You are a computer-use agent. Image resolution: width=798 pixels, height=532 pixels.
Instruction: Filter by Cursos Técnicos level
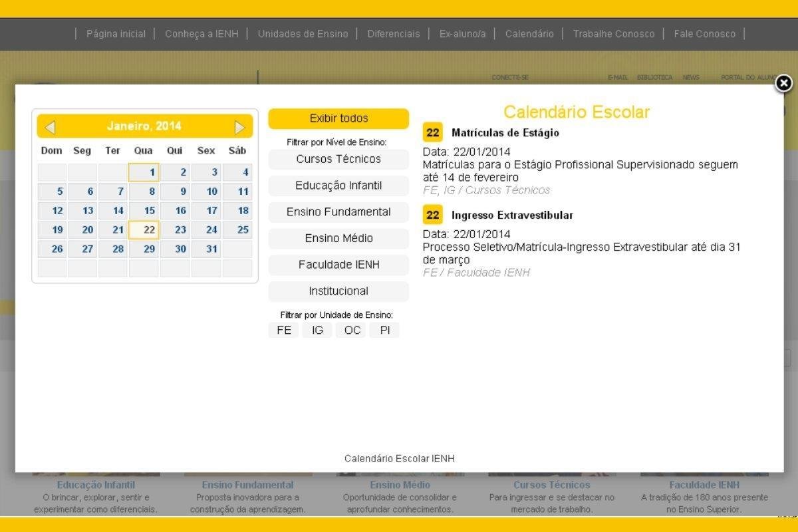click(x=338, y=159)
